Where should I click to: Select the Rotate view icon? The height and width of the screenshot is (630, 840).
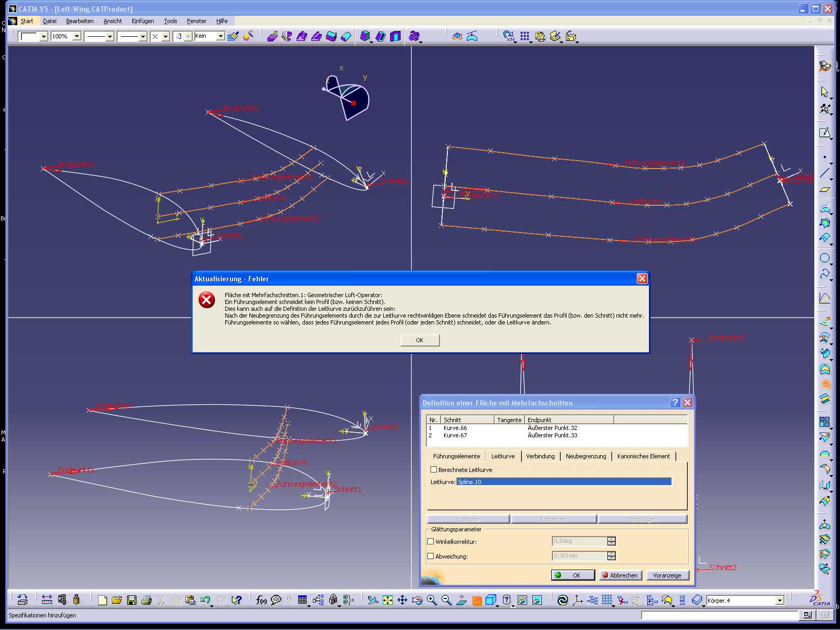tap(417, 600)
